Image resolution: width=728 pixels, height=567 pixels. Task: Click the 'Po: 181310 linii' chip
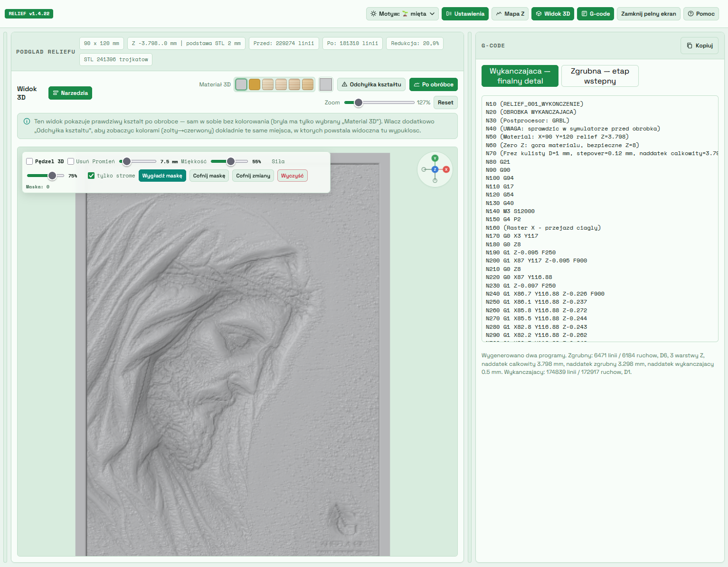tap(353, 43)
